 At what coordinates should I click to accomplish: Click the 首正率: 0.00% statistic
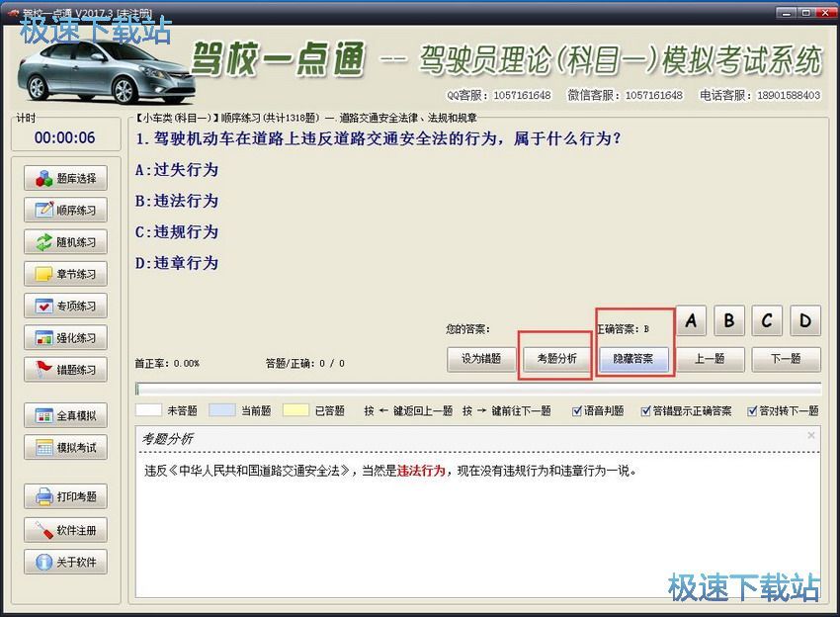(x=167, y=364)
